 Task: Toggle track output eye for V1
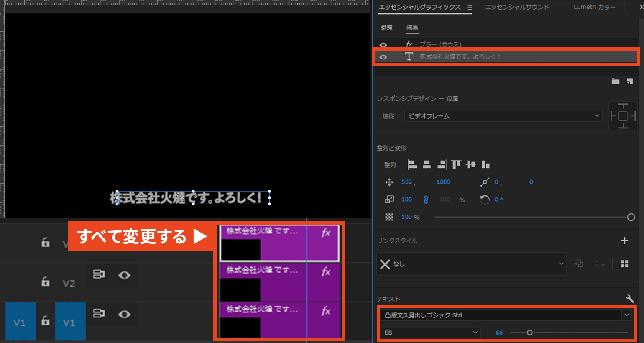pyautogui.click(x=124, y=314)
